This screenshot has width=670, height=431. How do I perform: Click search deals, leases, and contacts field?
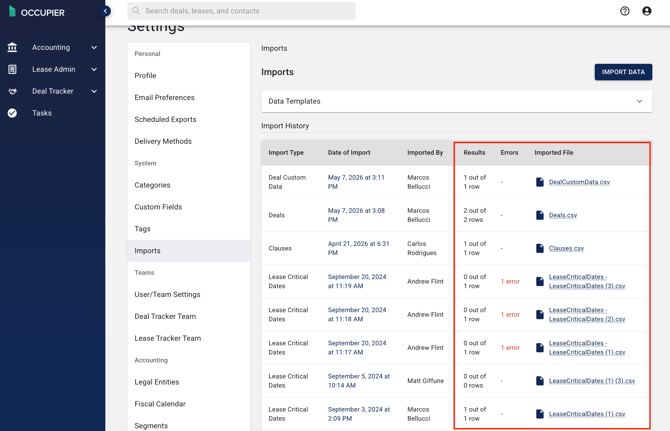tap(241, 11)
